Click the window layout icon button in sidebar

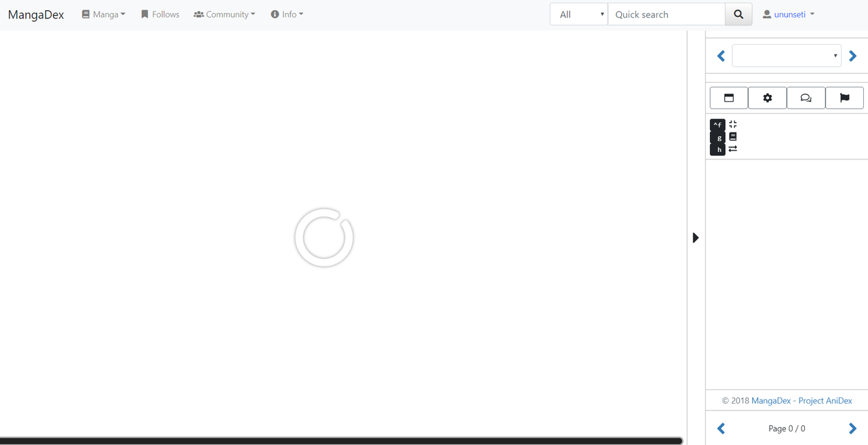729,98
